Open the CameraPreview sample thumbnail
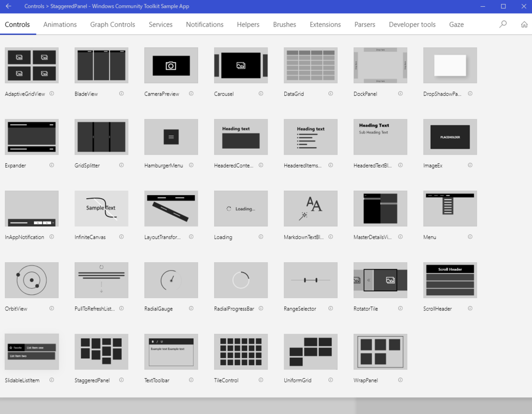 tap(171, 65)
